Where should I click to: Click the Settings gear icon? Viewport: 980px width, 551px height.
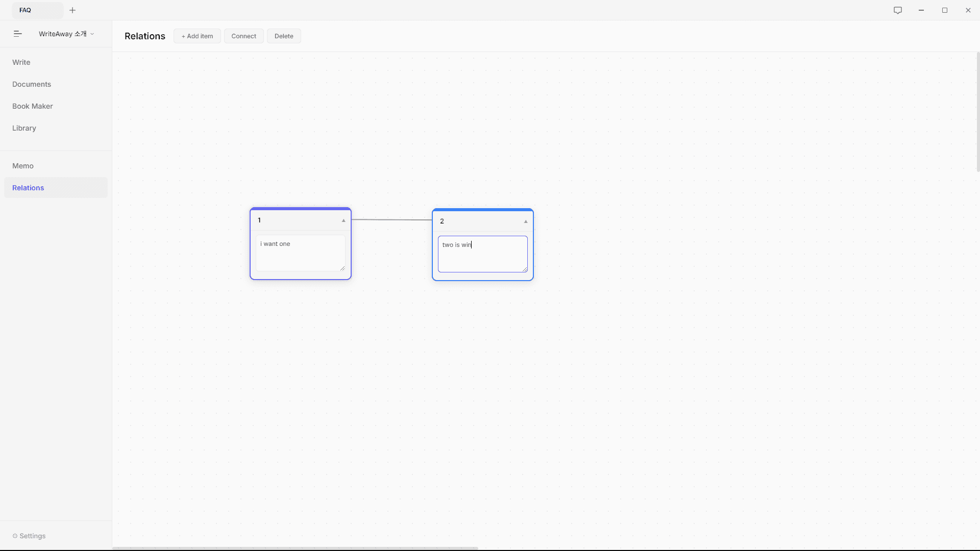pos(15,536)
